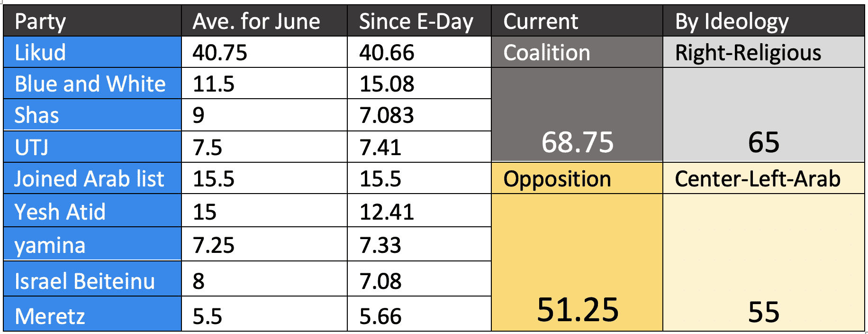Click the Since E-Day header
The width and height of the screenshot is (868, 334).
(419, 21)
